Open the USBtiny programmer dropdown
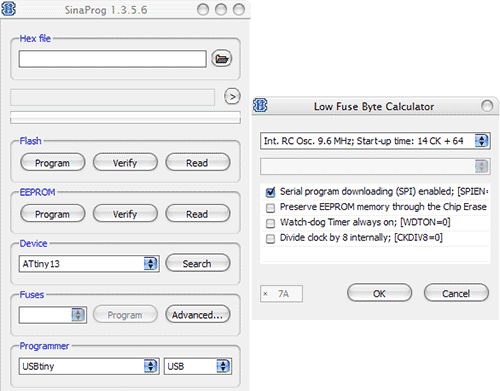 [x=89, y=366]
